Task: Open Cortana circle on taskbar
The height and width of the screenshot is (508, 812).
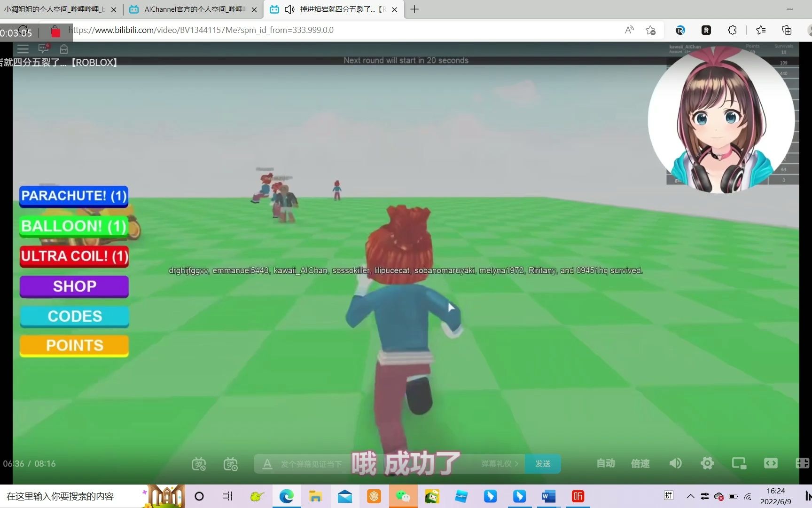Action: pos(199,496)
